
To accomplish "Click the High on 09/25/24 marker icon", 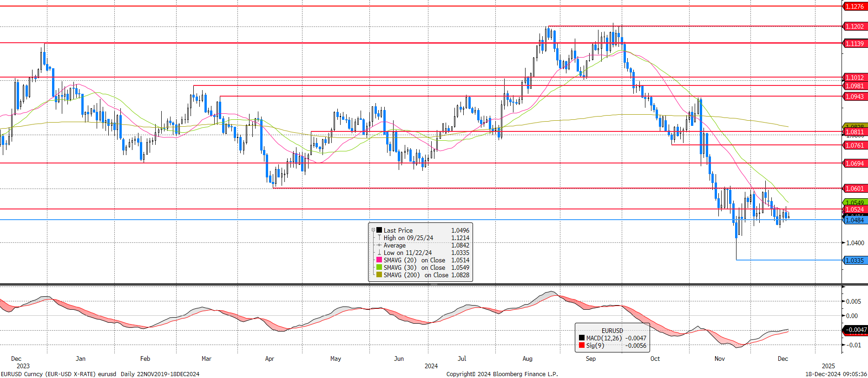I will tap(379, 238).
